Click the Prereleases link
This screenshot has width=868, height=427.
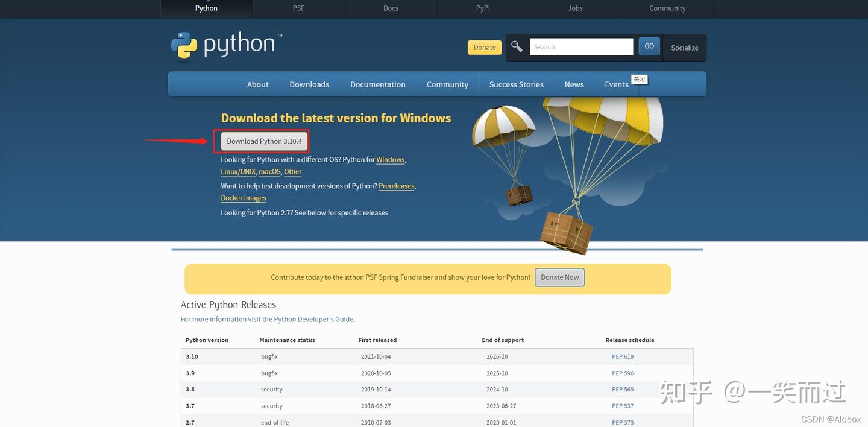click(396, 186)
